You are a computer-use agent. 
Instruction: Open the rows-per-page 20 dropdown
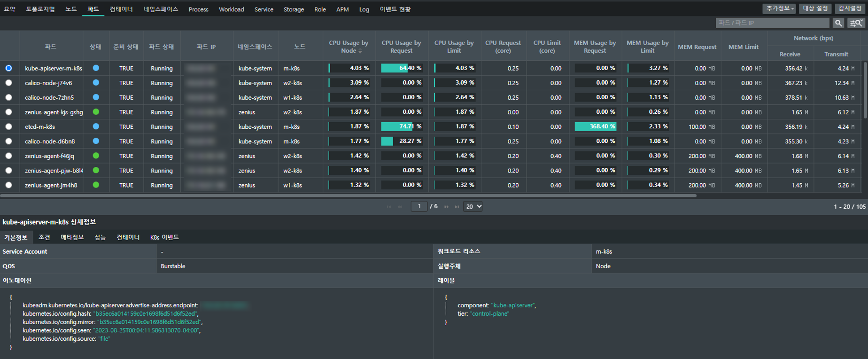pos(473,206)
